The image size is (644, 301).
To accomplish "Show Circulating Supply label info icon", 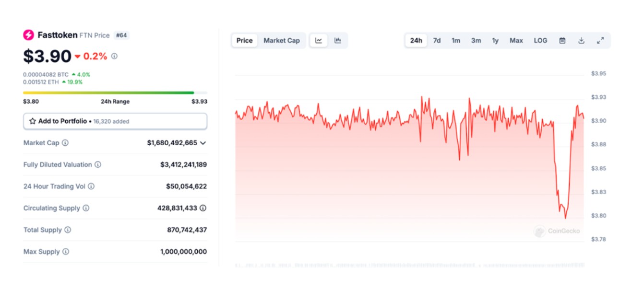I will [x=86, y=208].
